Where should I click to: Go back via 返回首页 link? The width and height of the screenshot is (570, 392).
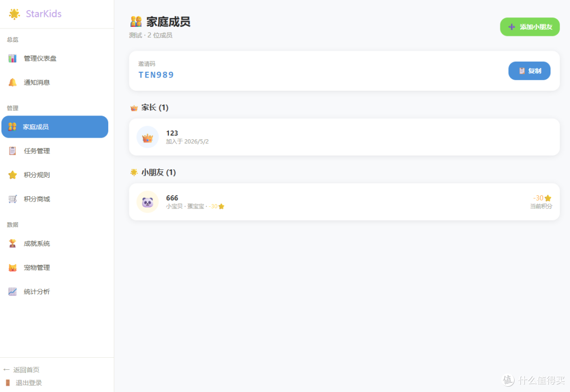(x=22, y=370)
